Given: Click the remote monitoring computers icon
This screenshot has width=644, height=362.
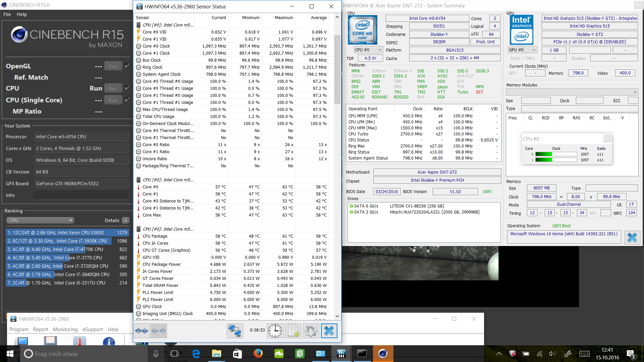Looking at the screenshot, I should point(234,331).
